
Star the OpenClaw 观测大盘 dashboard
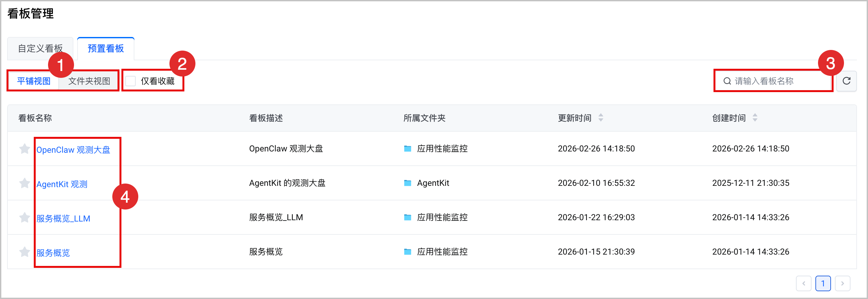tap(25, 149)
